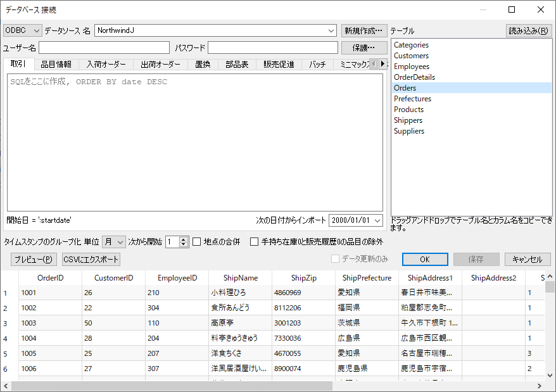Image resolution: width=556 pixels, height=392 pixels.
Task: Select the Products table in the list
Action: [408, 110]
